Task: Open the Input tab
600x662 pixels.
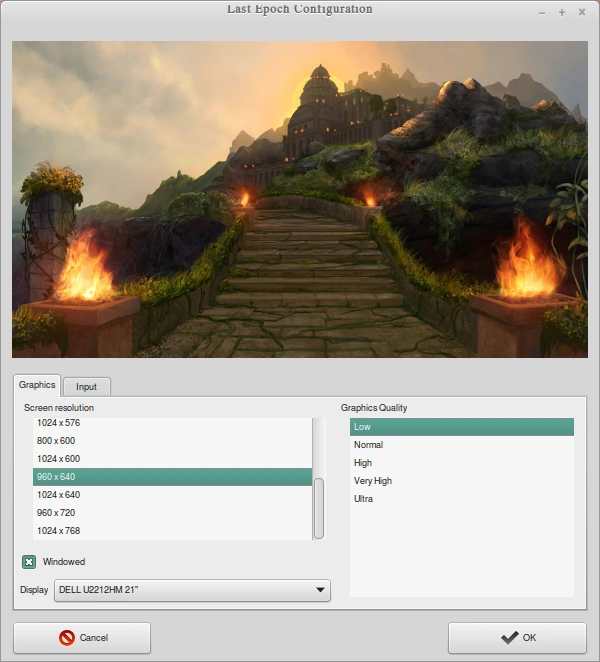Action: 87,387
